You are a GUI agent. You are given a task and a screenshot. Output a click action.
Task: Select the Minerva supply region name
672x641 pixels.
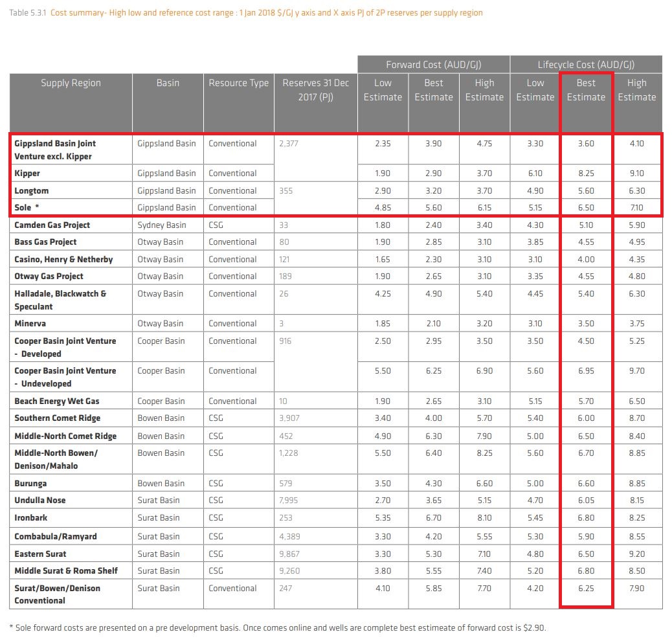pos(30,323)
